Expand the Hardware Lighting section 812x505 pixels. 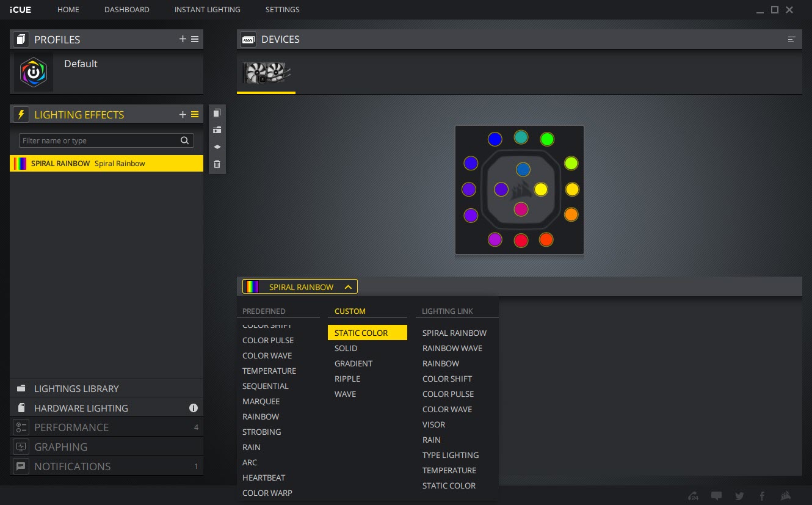(107, 408)
